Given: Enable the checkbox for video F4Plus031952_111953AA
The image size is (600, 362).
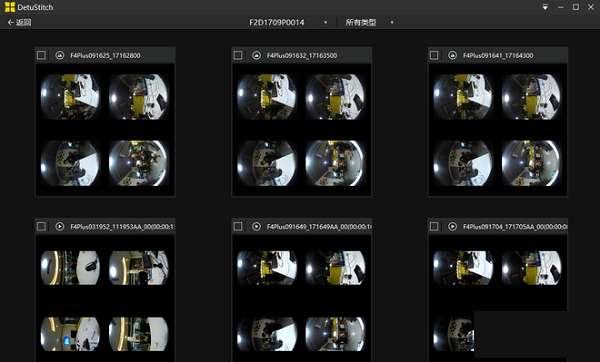Looking at the screenshot, I should pyautogui.click(x=41, y=227).
